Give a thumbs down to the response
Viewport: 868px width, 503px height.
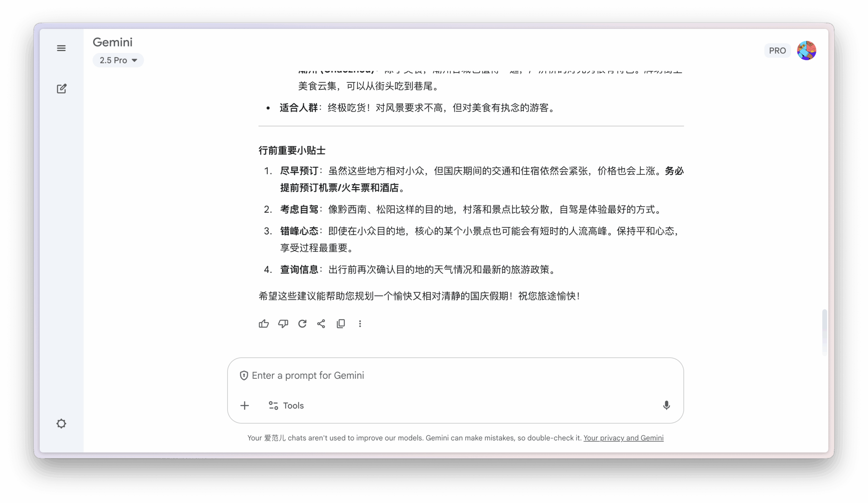point(283,324)
